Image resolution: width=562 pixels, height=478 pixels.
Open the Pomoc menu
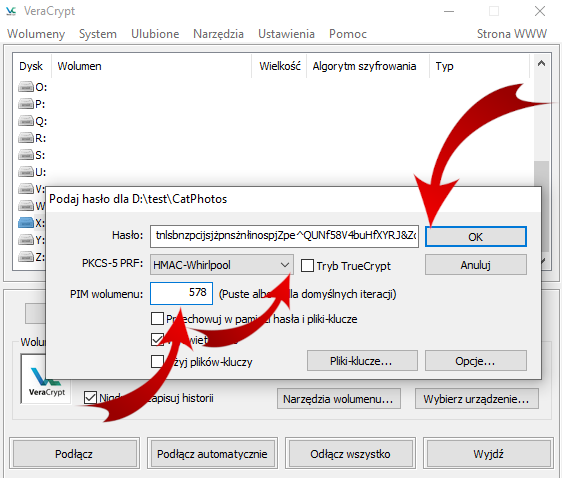[x=348, y=34]
